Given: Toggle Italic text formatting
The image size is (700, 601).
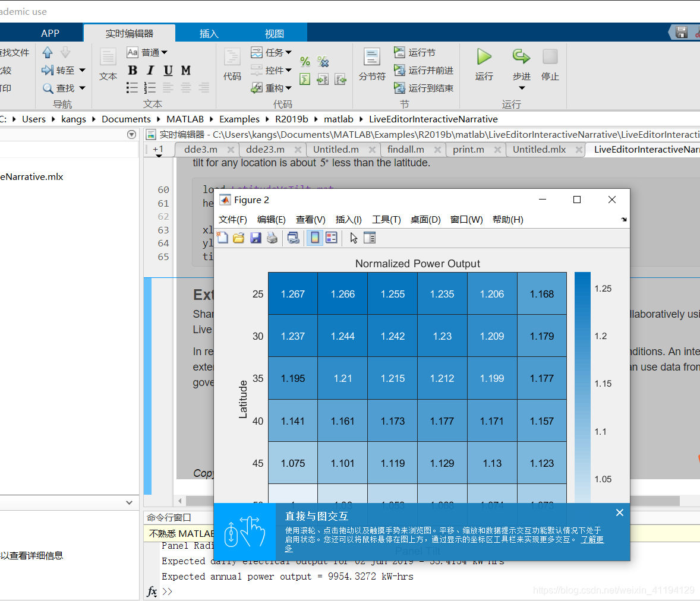Looking at the screenshot, I should tap(150, 71).
